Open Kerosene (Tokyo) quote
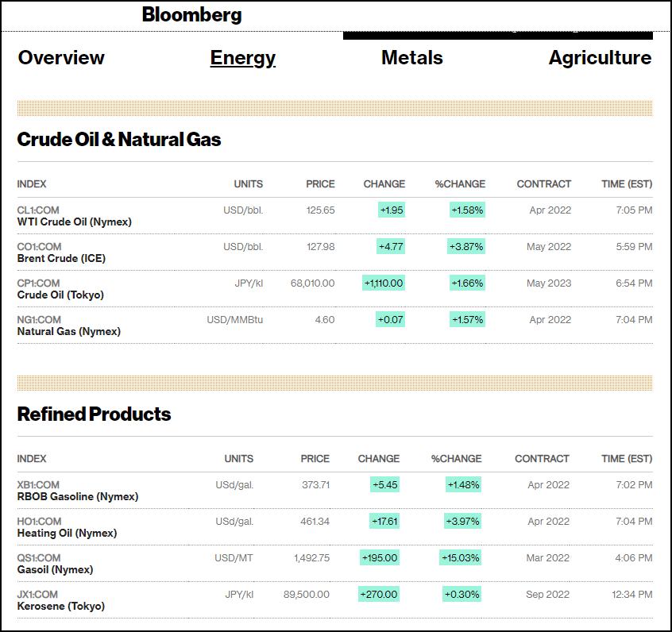Screen dimensions: 672x632 click(x=61, y=607)
